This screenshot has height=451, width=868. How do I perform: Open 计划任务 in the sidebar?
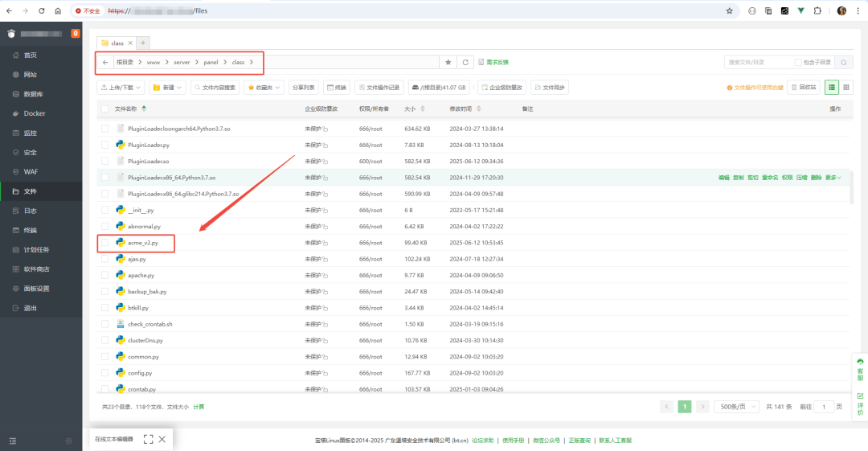click(x=36, y=250)
